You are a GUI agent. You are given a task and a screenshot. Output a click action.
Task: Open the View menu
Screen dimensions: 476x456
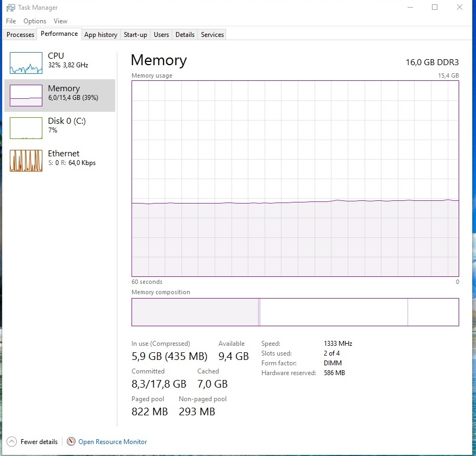pos(60,21)
